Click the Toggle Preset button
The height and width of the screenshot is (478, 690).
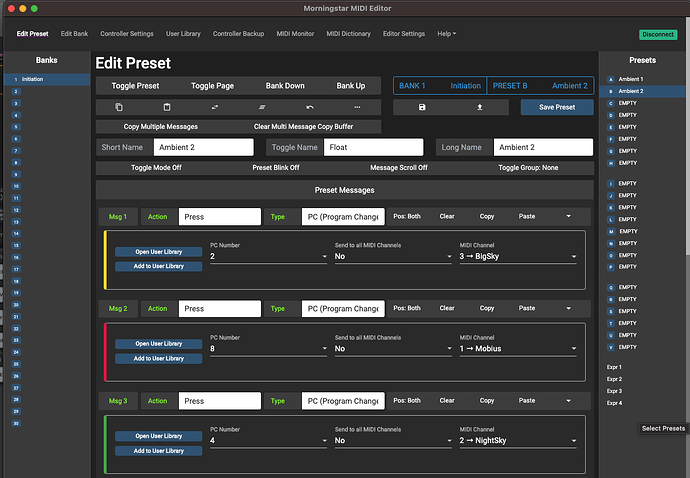click(x=135, y=86)
